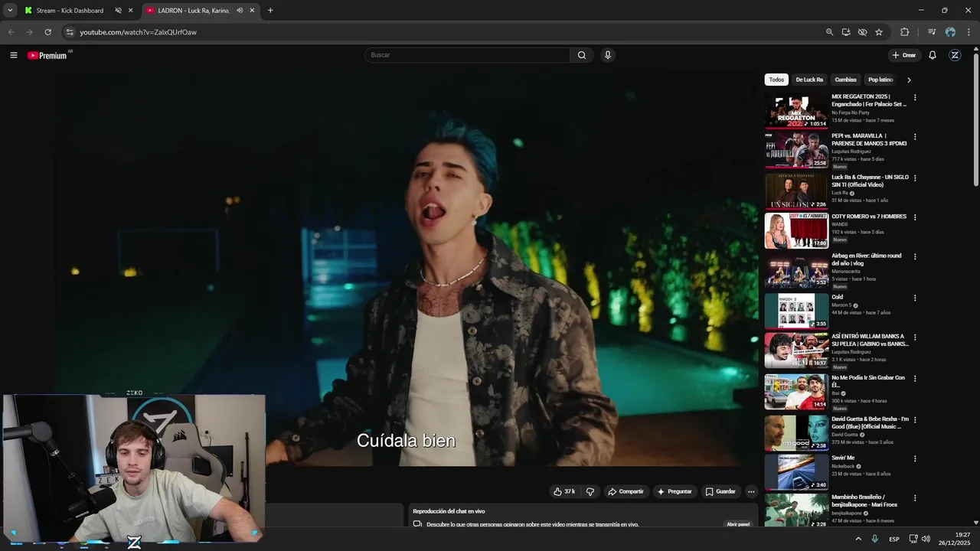Open options for UN SIGLO SIN TI video
This screenshot has width=980, height=551.
click(915, 178)
